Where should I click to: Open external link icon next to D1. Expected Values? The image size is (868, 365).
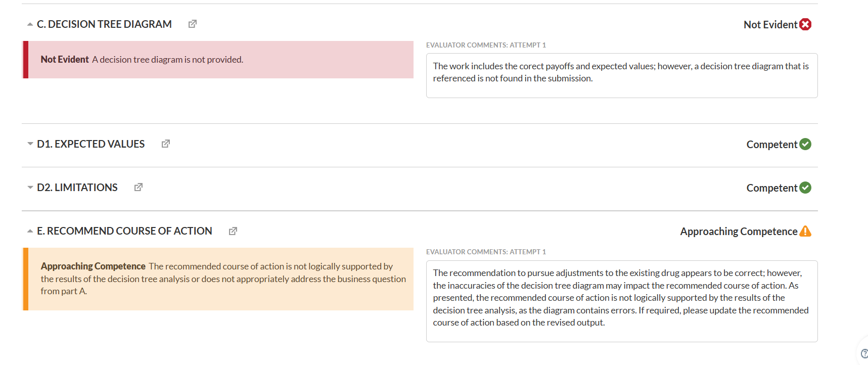coord(166,144)
